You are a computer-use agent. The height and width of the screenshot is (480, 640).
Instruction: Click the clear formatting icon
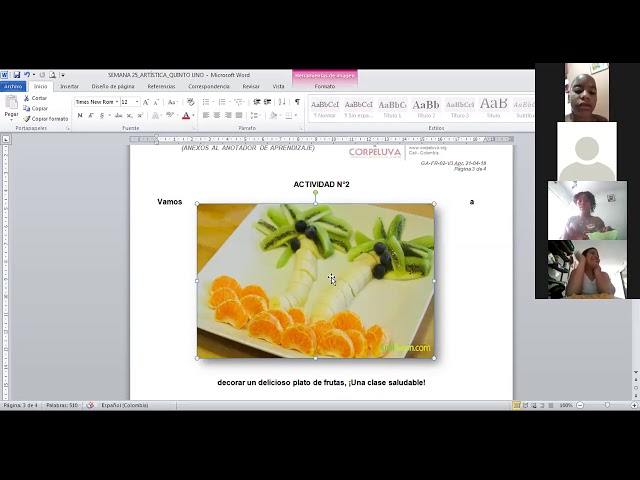[x=191, y=102]
